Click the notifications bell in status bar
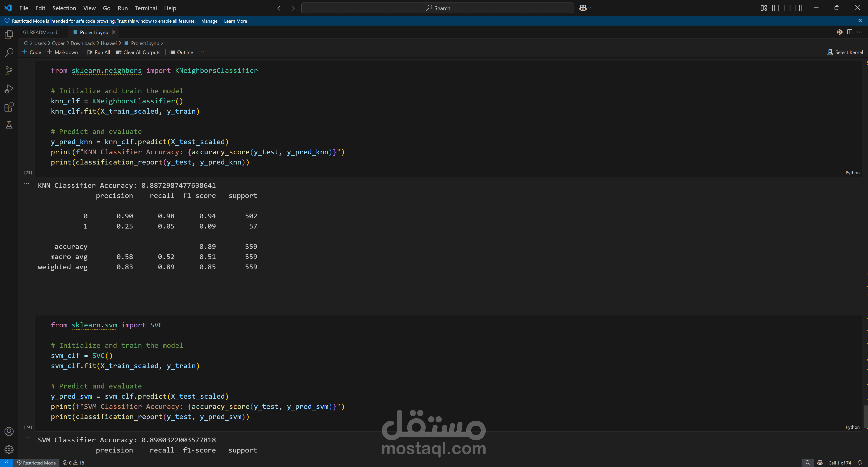 [x=860, y=463]
